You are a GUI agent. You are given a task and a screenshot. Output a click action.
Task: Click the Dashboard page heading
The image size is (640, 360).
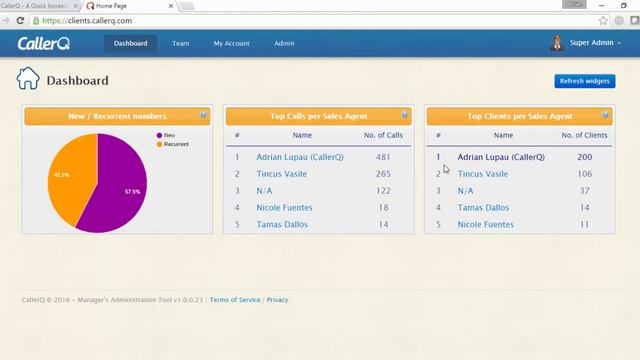[x=78, y=81]
